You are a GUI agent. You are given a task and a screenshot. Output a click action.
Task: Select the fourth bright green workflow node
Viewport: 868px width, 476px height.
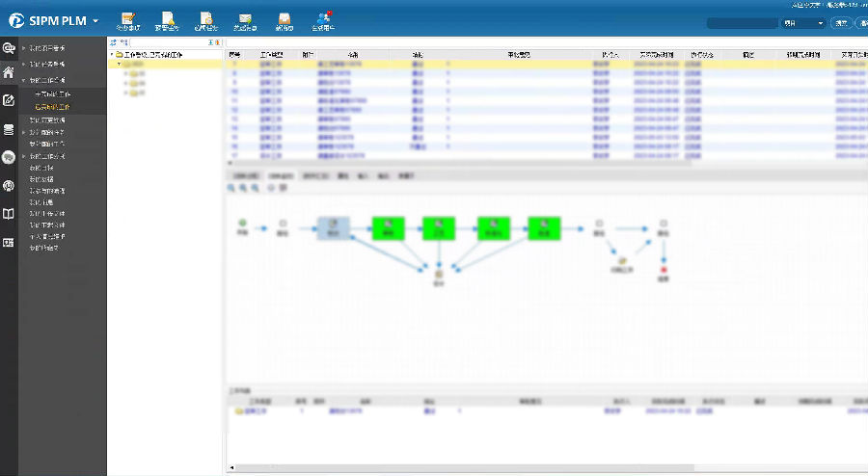click(x=544, y=228)
